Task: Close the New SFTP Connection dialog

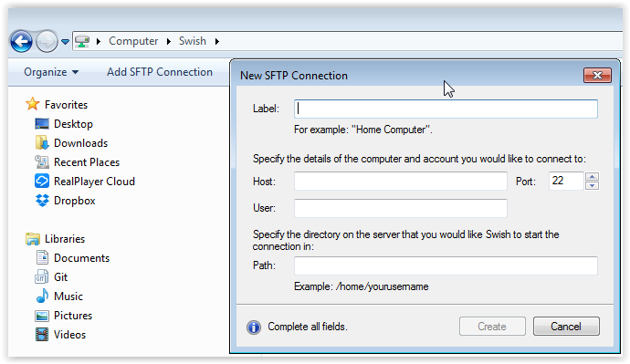Action: coord(597,75)
